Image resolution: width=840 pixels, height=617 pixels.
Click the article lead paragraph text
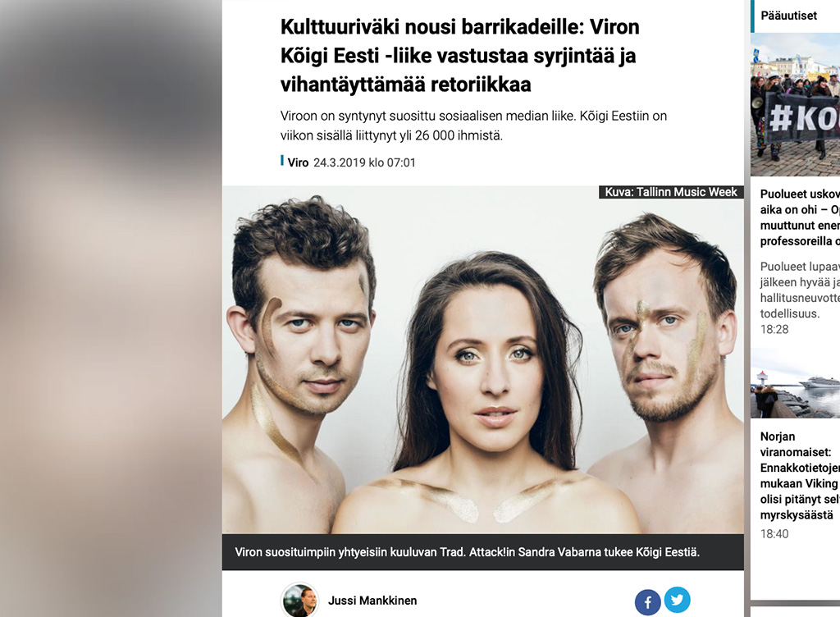click(473, 126)
